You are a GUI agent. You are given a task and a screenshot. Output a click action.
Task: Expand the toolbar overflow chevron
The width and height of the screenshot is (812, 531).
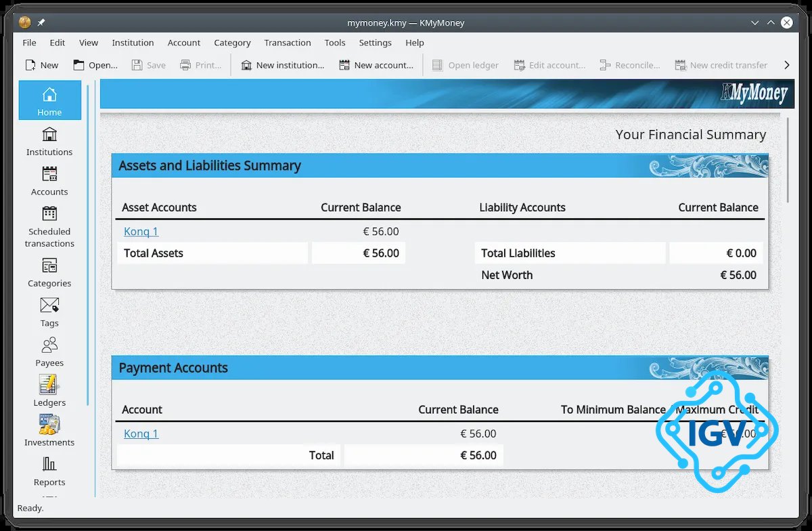point(786,65)
